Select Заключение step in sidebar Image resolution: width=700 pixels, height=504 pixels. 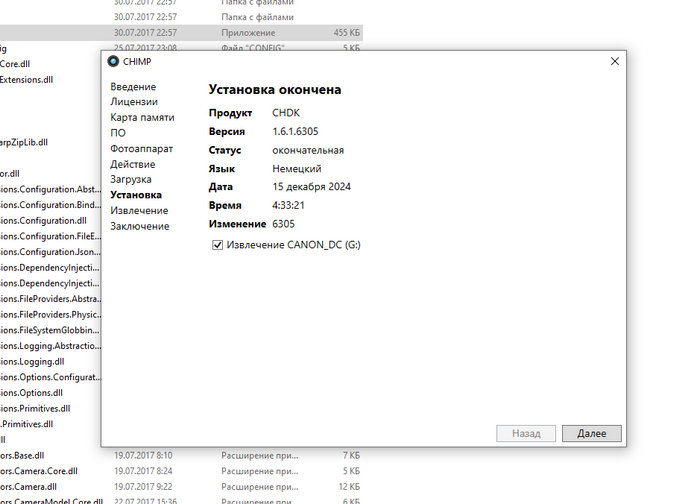point(140,226)
